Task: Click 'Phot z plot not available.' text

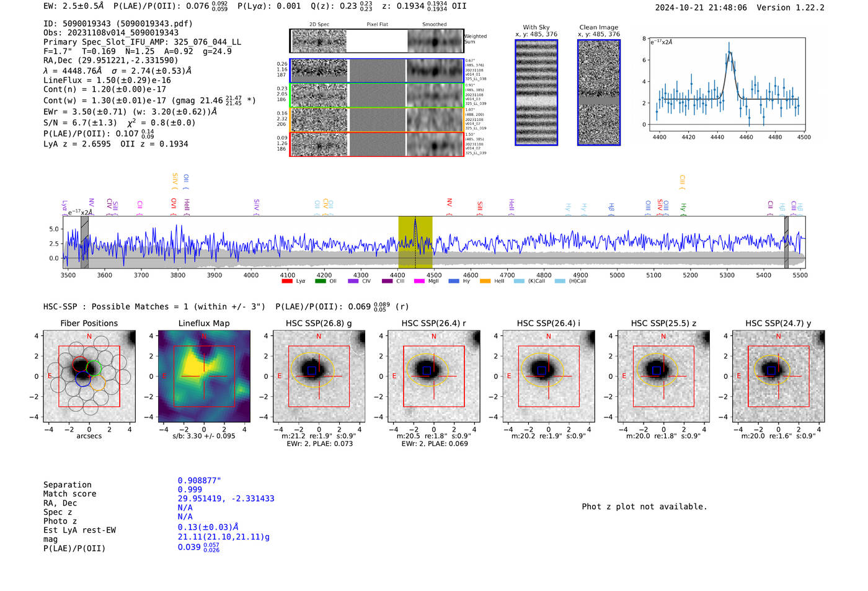Action: click(x=644, y=507)
